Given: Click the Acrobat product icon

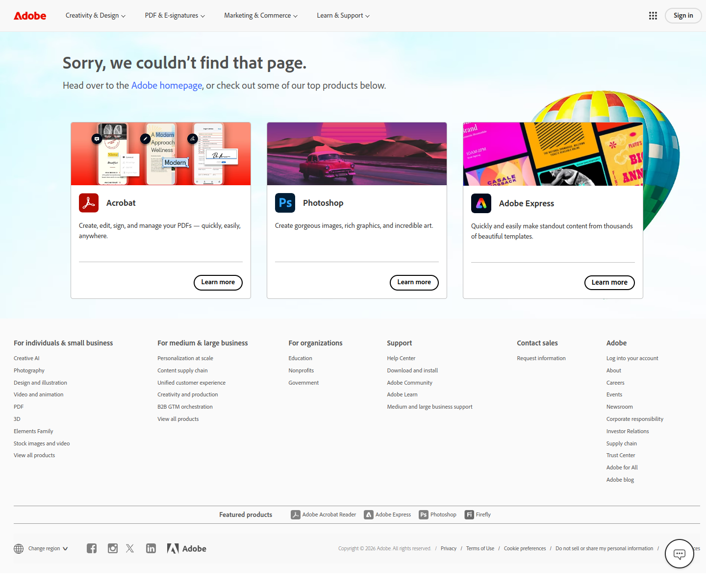Looking at the screenshot, I should [x=89, y=203].
